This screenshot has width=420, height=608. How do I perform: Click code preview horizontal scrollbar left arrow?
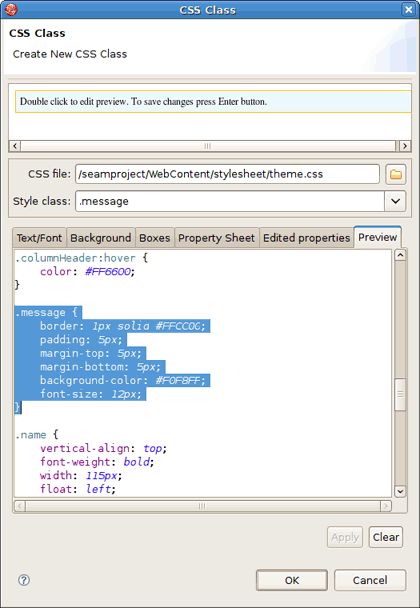[20, 506]
